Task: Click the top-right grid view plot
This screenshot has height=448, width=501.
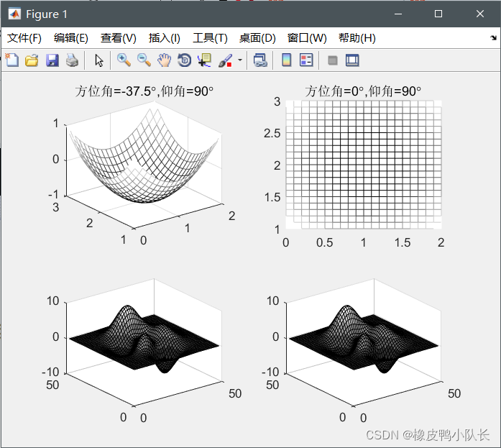Action: click(x=364, y=165)
